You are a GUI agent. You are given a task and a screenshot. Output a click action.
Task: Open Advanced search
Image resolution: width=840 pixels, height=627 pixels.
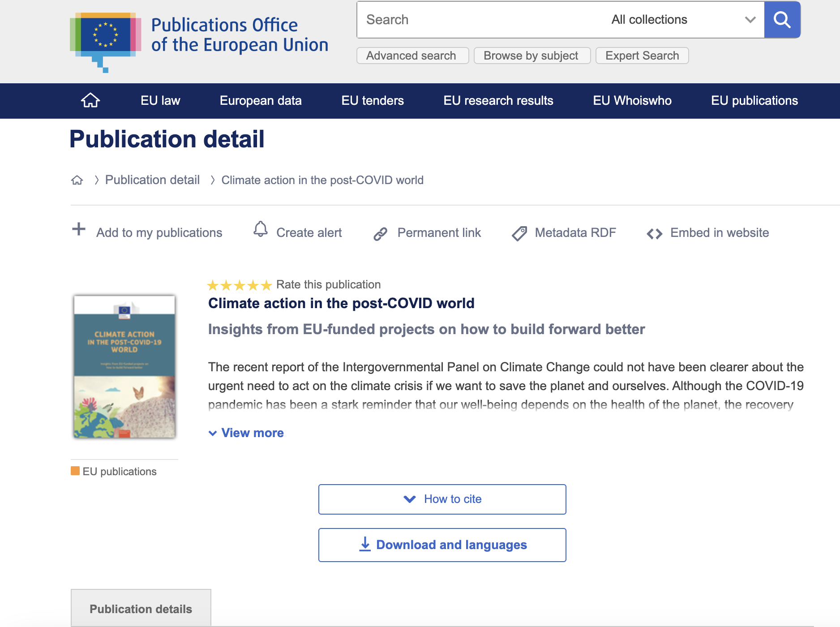coord(412,55)
